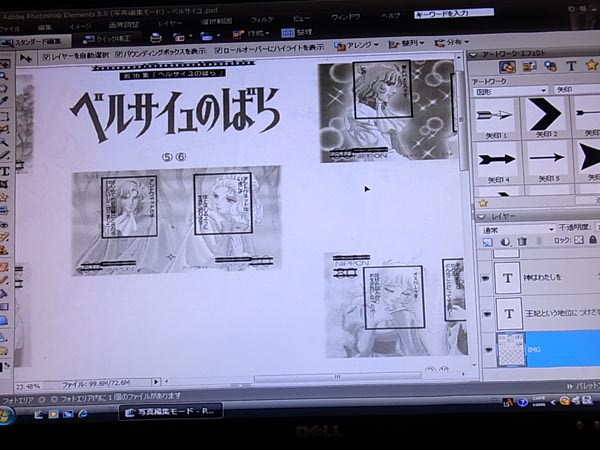Select the Crop tool
Screen dimensions: 600x450
point(4,184)
